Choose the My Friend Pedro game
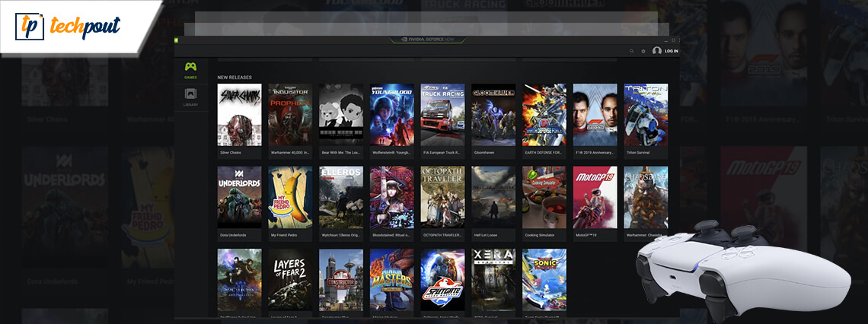 tap(290, 197)
